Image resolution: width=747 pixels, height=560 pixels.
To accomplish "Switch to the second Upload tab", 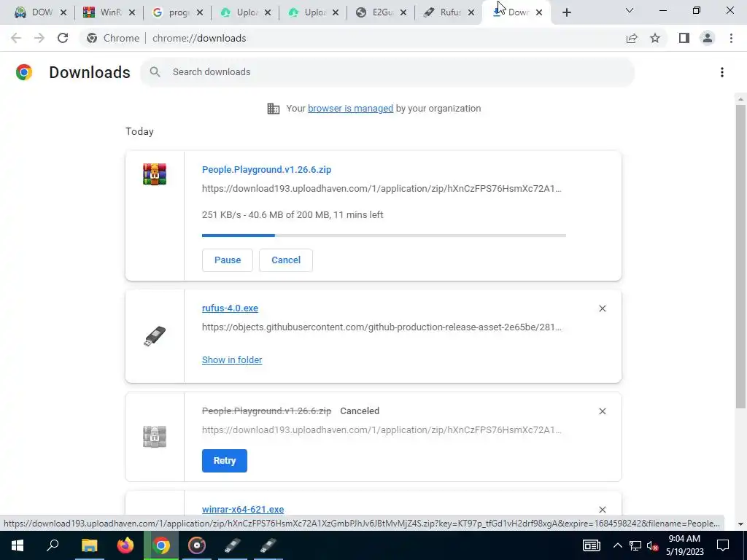I will coord(313,12).
